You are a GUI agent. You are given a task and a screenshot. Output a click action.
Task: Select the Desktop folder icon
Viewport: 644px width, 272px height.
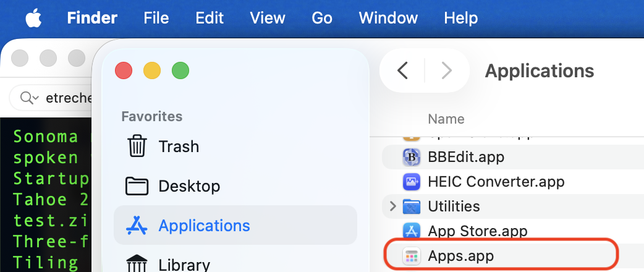pos(137,186)
